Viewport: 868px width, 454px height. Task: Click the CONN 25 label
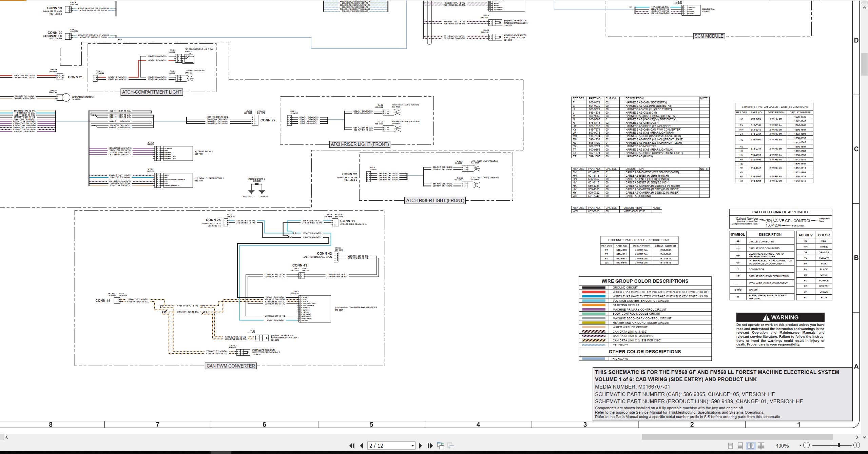pyautogui.click(x=213, y=220)
